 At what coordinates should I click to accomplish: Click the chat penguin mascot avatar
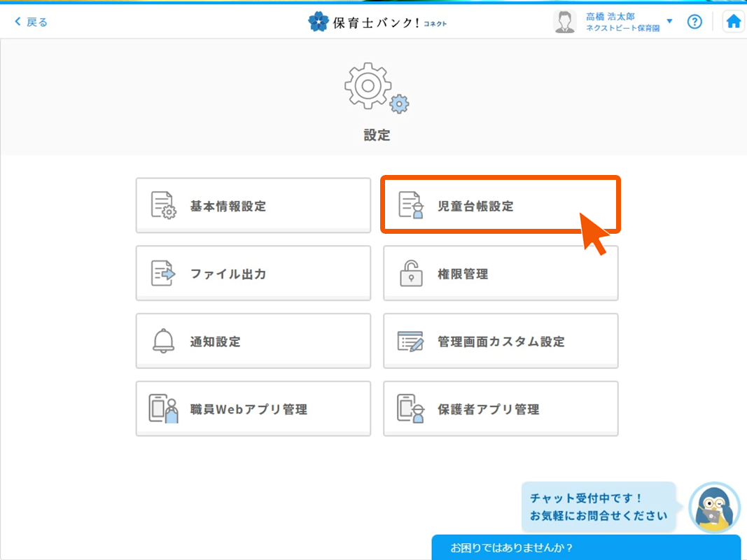(714, 507)
